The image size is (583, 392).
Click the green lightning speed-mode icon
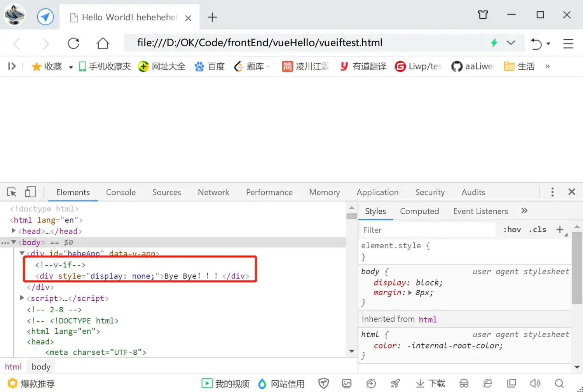click(x=494, y=43)
